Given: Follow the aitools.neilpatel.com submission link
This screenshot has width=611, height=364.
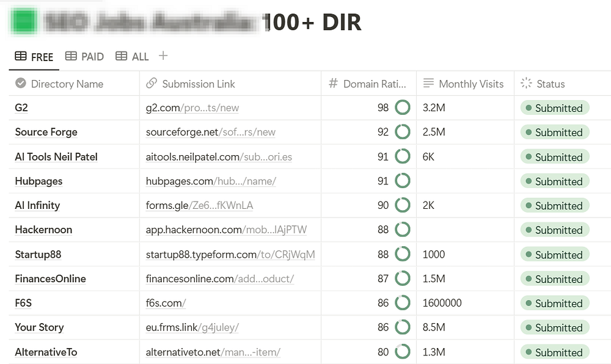Looking at the screenshot, I should (219, 157).
